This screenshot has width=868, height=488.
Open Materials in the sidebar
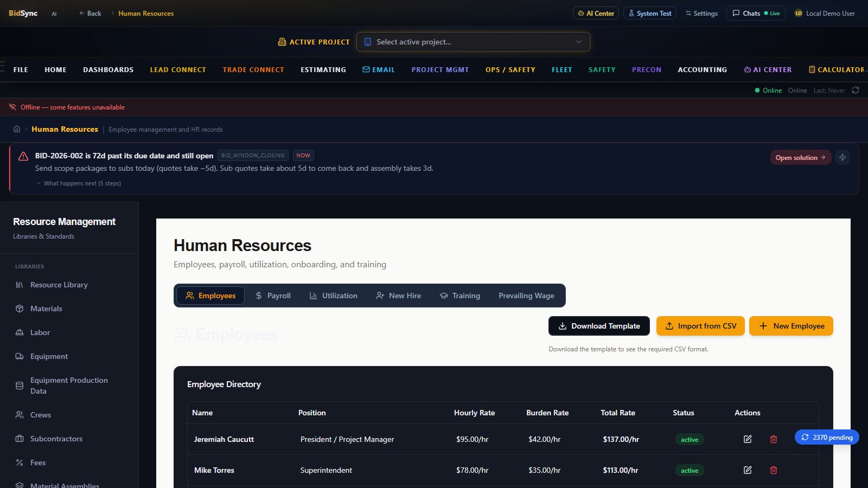point(69,309)
